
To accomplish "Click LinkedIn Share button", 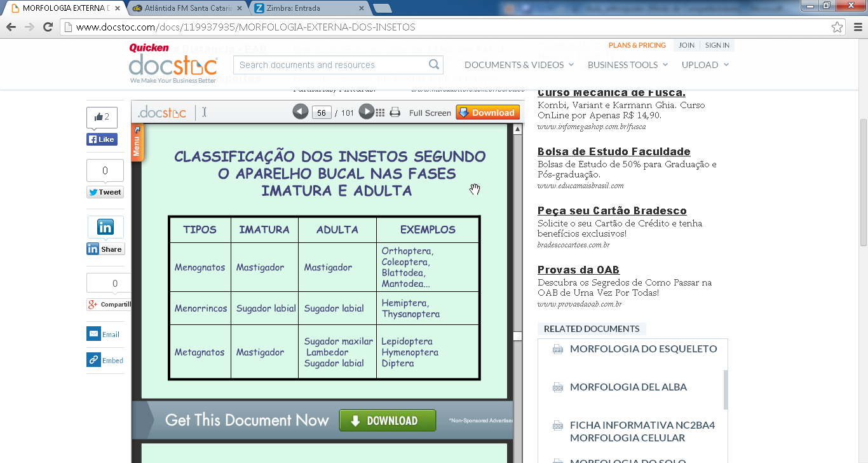I will [105, 249].
